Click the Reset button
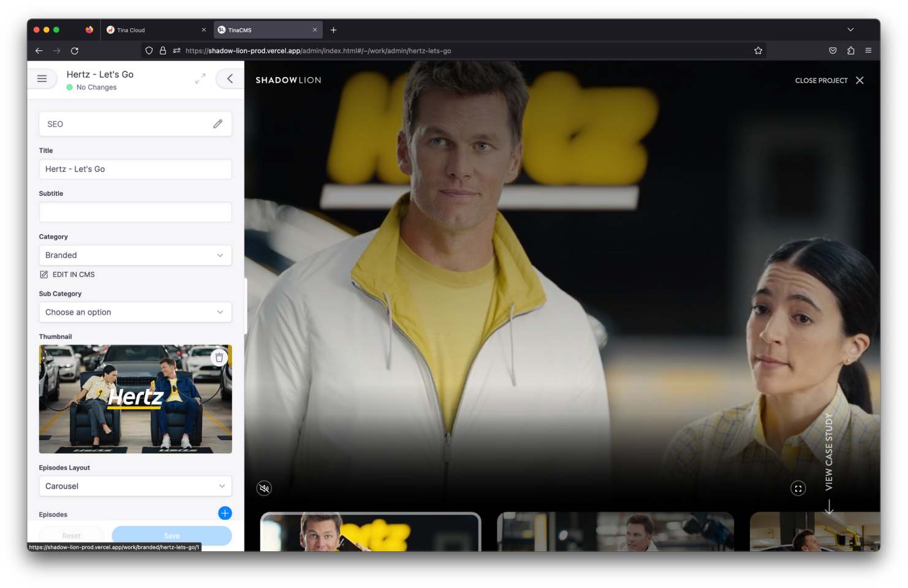The image size is (908, 588). click(x=71, y=535)
